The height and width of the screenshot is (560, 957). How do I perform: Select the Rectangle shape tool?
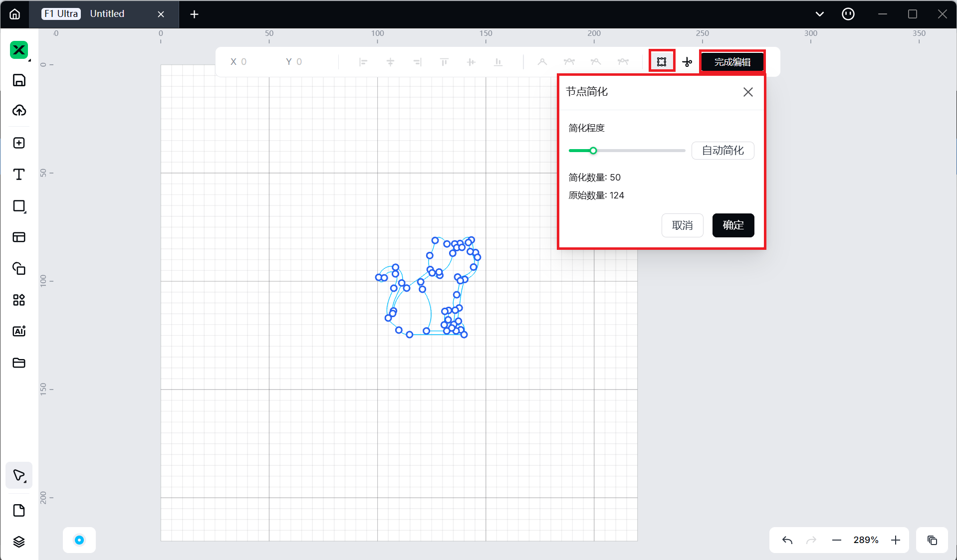[x=19, y=206]
